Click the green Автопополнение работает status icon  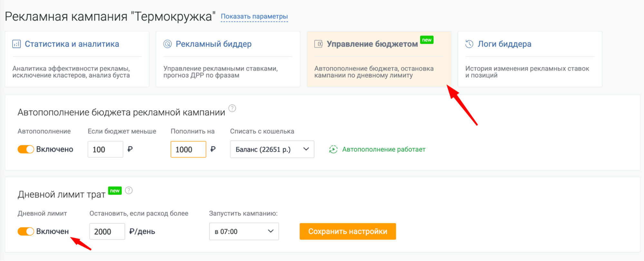click(333, 149)
